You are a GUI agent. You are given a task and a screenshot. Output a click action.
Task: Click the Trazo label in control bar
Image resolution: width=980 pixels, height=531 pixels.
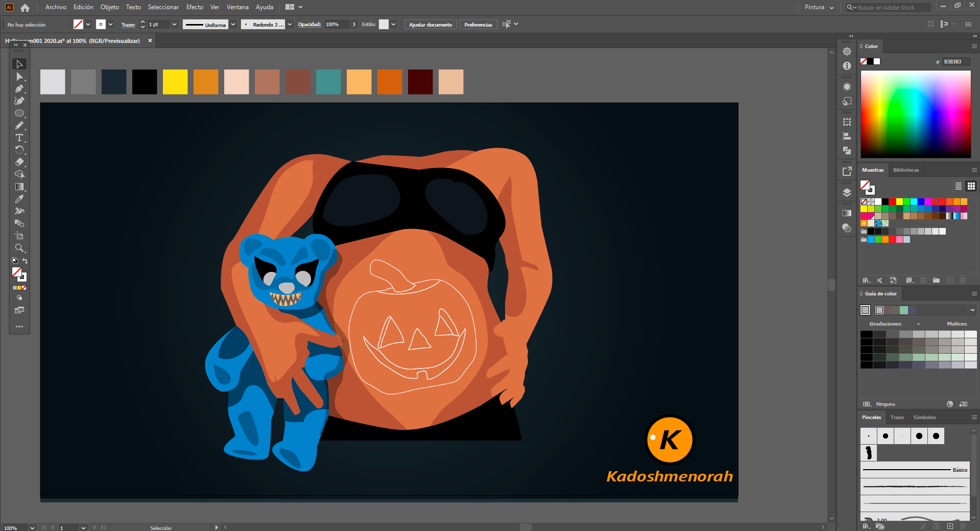[128, 25]
